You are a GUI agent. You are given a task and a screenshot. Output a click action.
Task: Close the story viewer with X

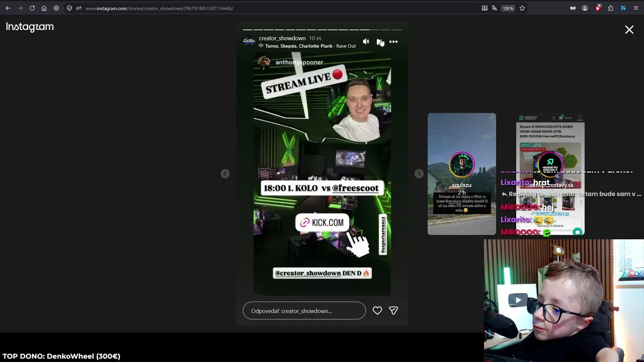click(x=629, y=30)
